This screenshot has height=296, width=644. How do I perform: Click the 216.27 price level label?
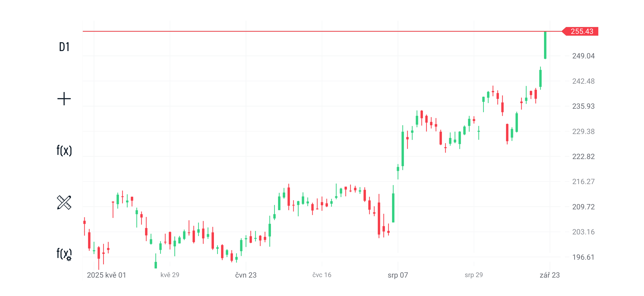point(583,182)
